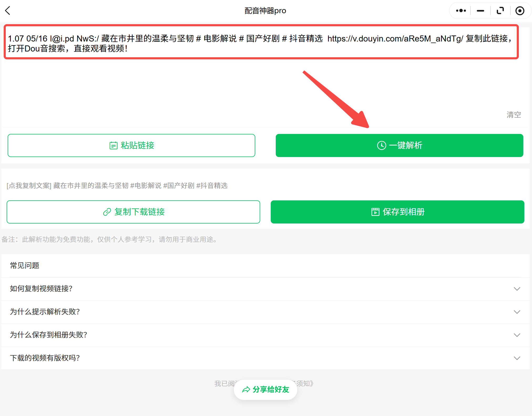Close mini program via circle target icon
Image resolution: width=532 pixels, height=416 pixels.
(520, 11)
